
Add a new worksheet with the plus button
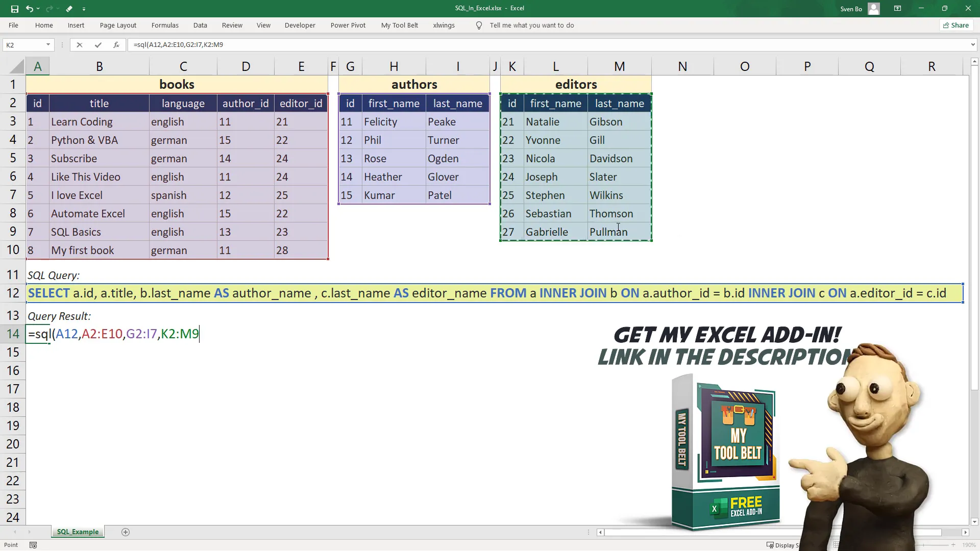pos(125,532)
